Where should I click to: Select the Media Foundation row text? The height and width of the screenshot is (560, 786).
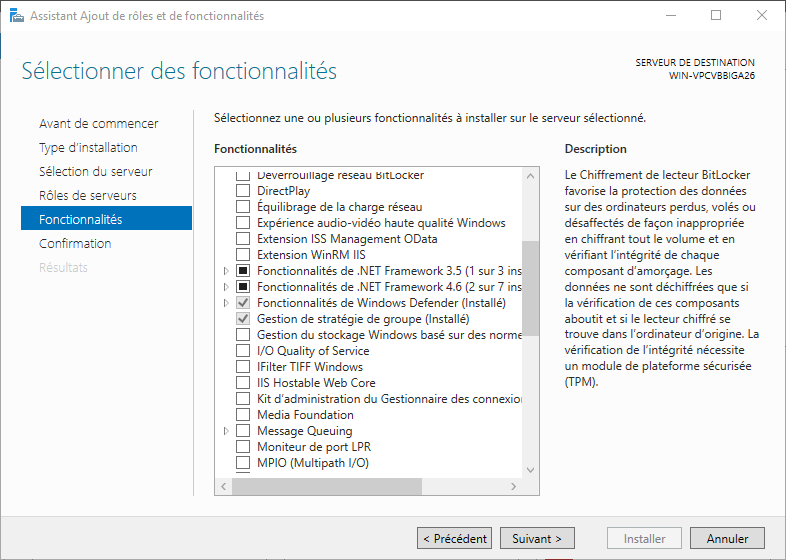305,415
